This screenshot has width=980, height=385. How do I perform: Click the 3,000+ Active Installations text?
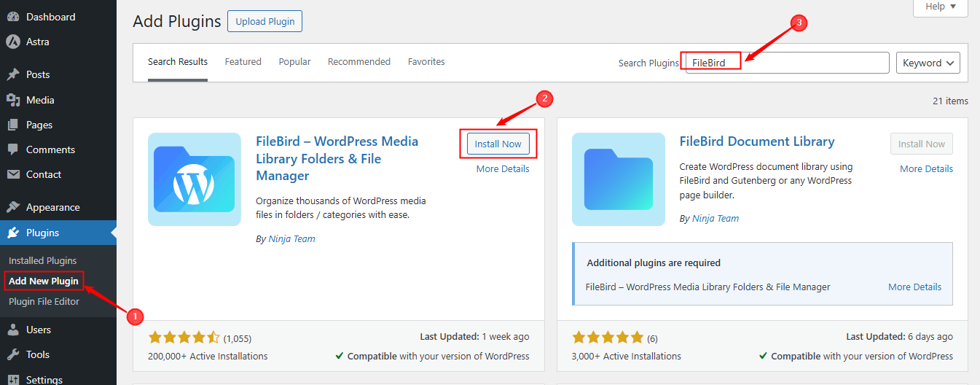click(x=627, y=356)
